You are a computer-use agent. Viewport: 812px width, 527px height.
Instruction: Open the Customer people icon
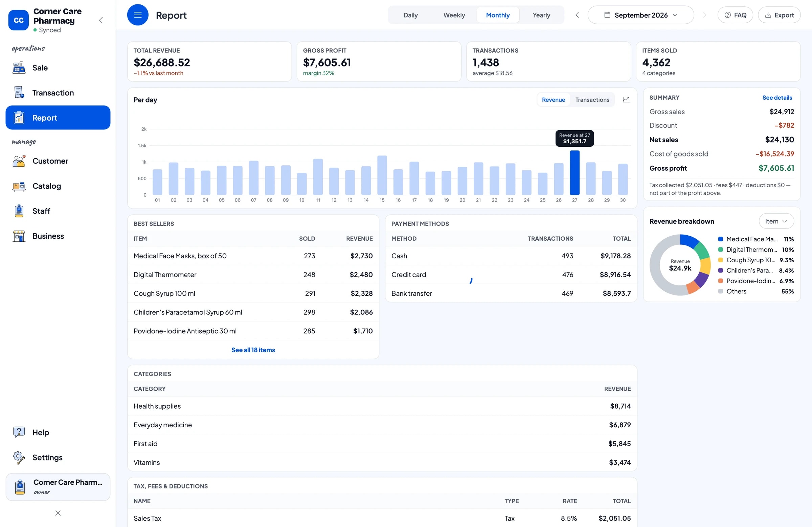pyautogui.click(x=19, y=161)
